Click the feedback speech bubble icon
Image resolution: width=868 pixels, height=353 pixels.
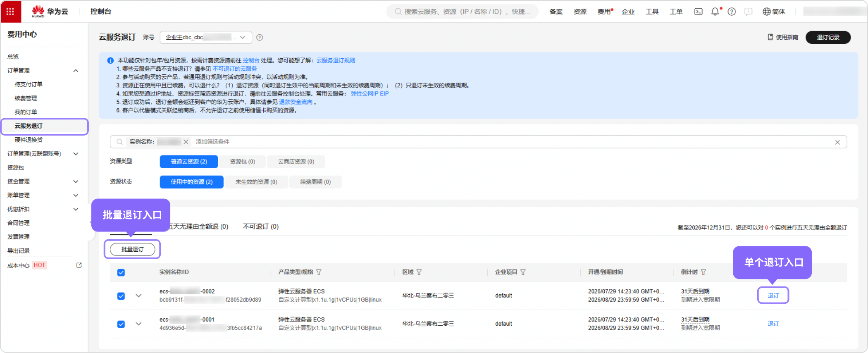pos(748,12)
